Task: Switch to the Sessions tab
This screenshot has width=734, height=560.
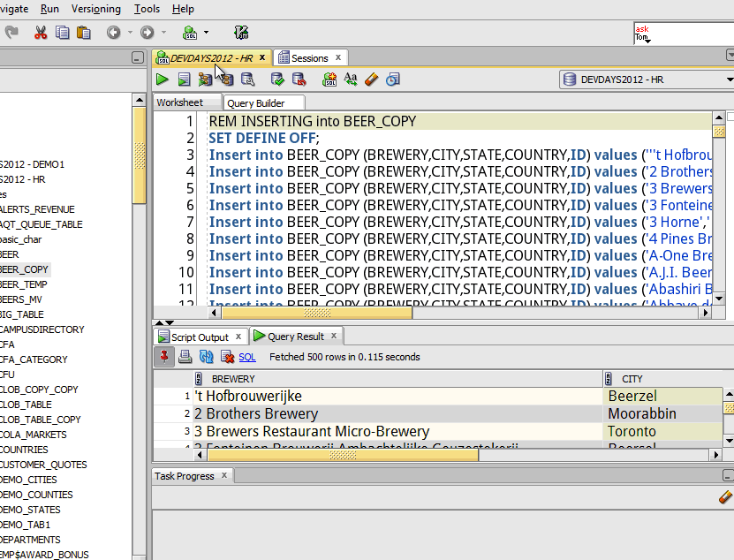Action: 309,58
